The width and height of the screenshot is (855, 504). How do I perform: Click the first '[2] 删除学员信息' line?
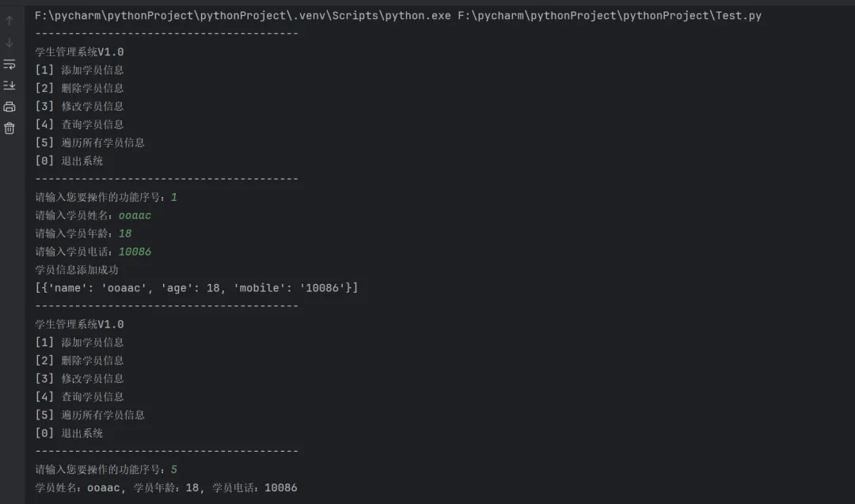click(x=79, y=88)
